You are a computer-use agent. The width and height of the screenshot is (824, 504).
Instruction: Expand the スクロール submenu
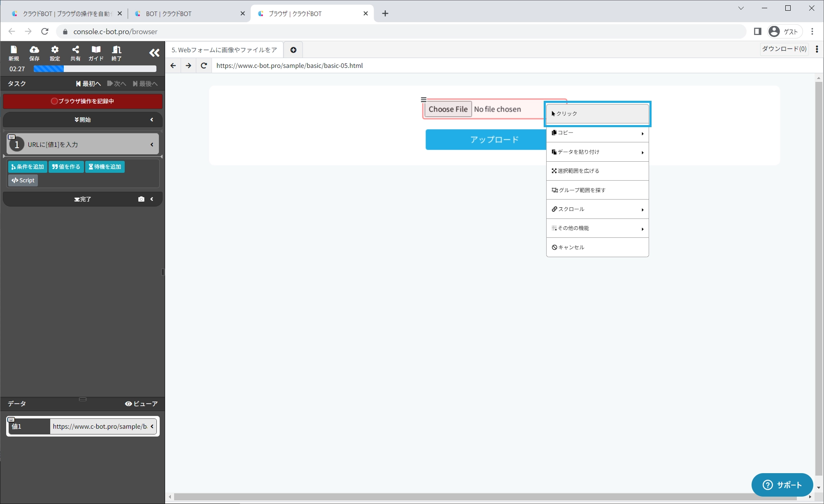click(x=597, y=209)
